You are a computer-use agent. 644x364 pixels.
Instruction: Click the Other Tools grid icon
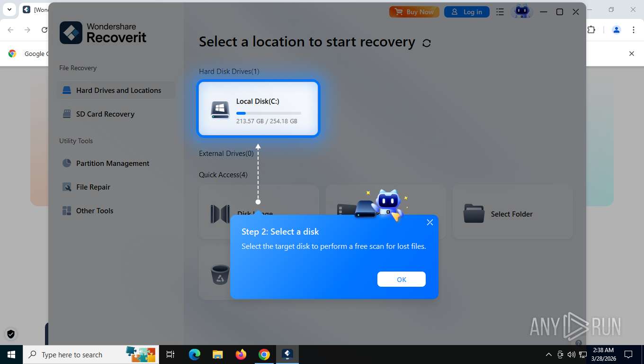(x=67, y=210)
